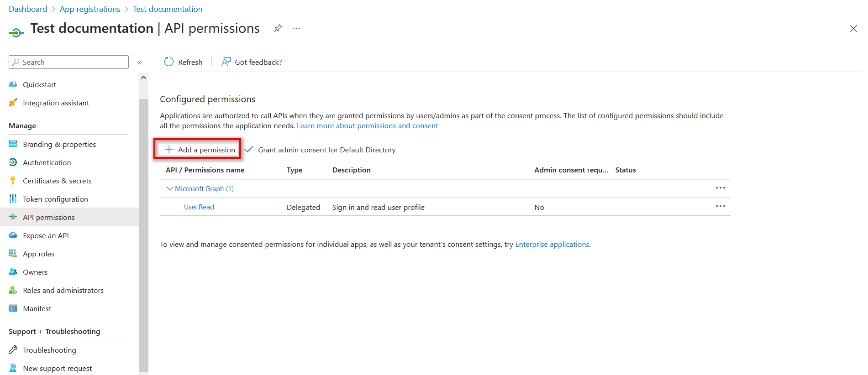
Task: Click the Authentication sidebar icon
Action: click(13, 162)
